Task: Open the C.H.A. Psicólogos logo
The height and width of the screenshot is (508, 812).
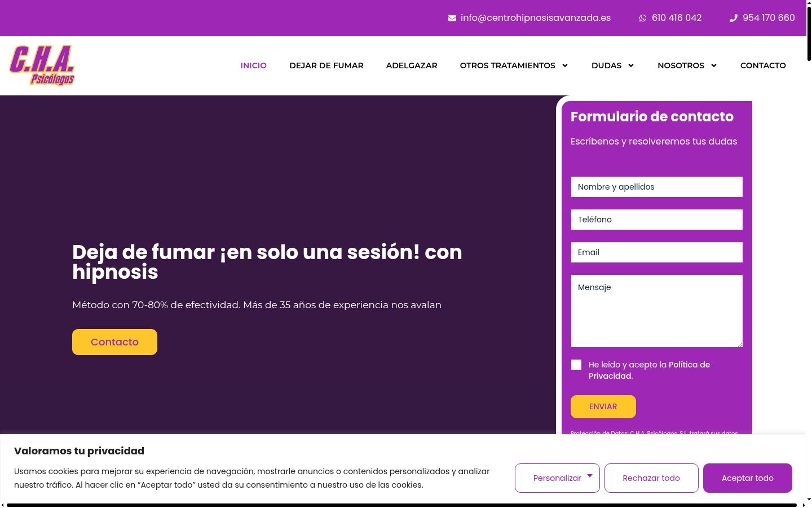Action: click(x=42, y=65)
